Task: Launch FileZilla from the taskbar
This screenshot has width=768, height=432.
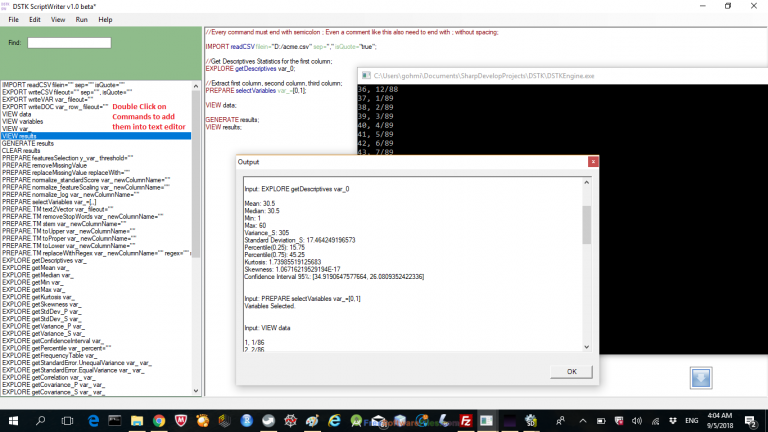Action: point(466,420)
